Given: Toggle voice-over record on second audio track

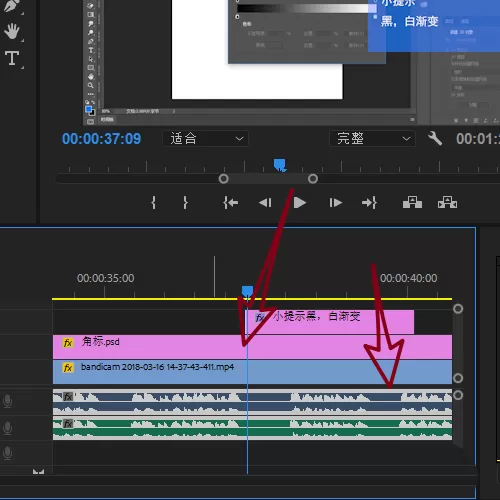Looking at the screenshot, I should (x=7, y=428).
